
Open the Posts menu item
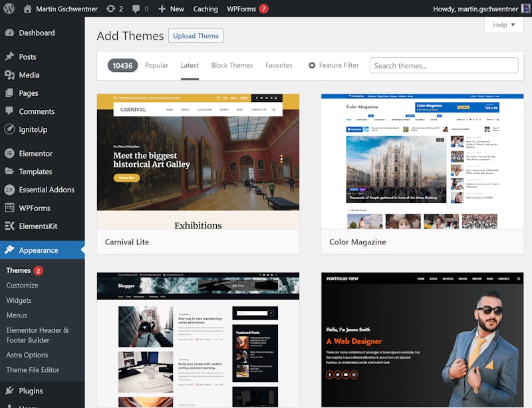pyautogui.click(x=27, y=57)
